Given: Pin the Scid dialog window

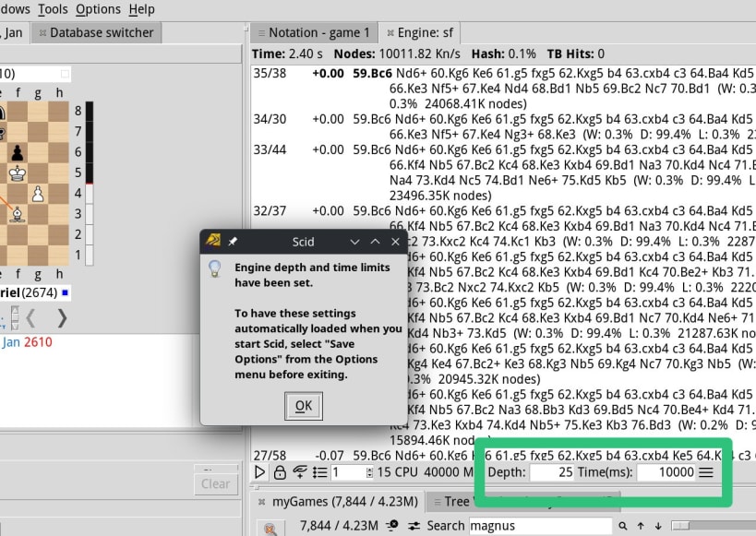Looking at the screenshot, I should pyautogui.click(x=233, y=242).
